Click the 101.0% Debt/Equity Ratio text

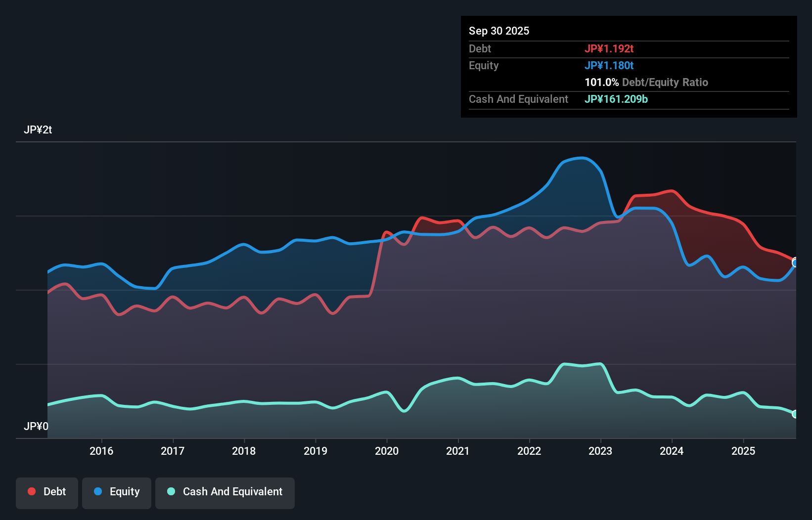[x=646, y=82]
